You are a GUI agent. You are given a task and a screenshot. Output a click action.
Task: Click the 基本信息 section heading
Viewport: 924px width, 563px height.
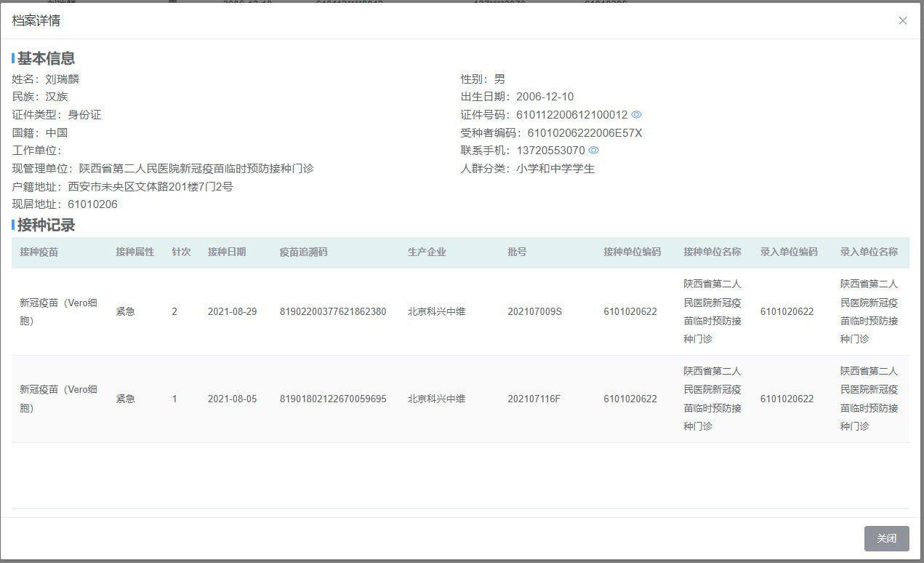[46, 58]
